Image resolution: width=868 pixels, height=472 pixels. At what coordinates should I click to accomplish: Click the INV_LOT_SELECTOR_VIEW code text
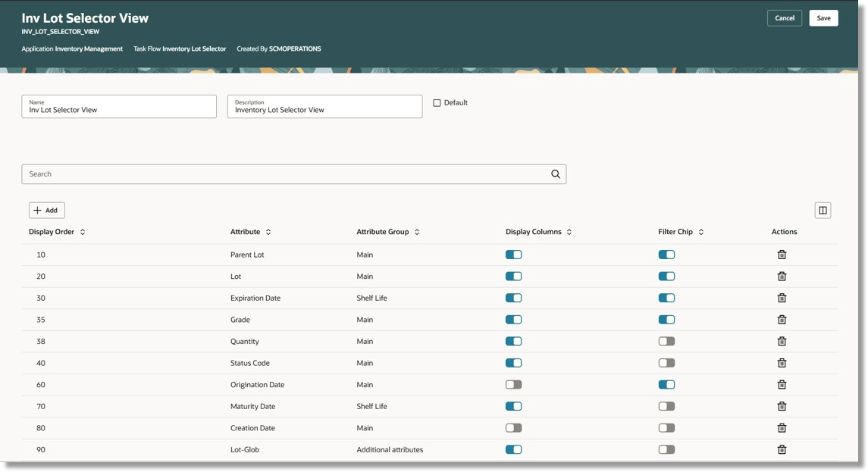coord(61,32)
